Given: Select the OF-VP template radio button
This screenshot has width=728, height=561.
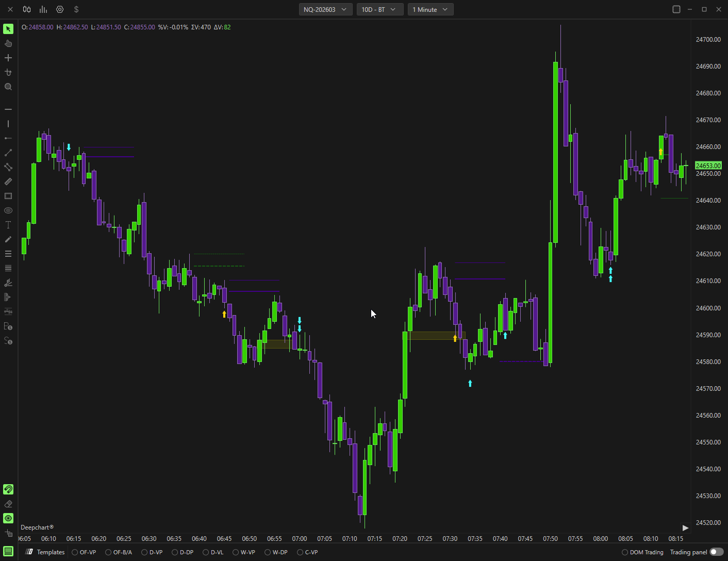Looking at the screenshot, I should [75, 552].
